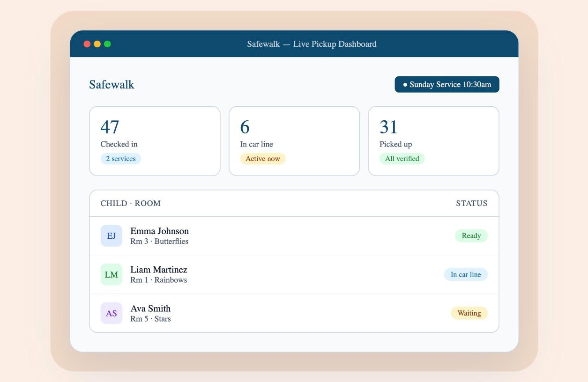Screen dimensions: 588x382
Task: Select Ava Smith's AS avatar
Action: click(112, 313)
